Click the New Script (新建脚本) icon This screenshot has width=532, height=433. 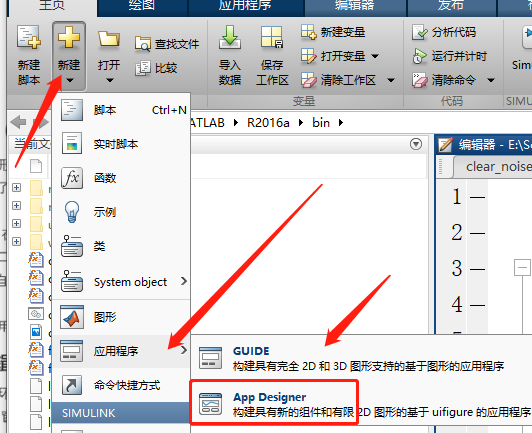click(29, 54)
